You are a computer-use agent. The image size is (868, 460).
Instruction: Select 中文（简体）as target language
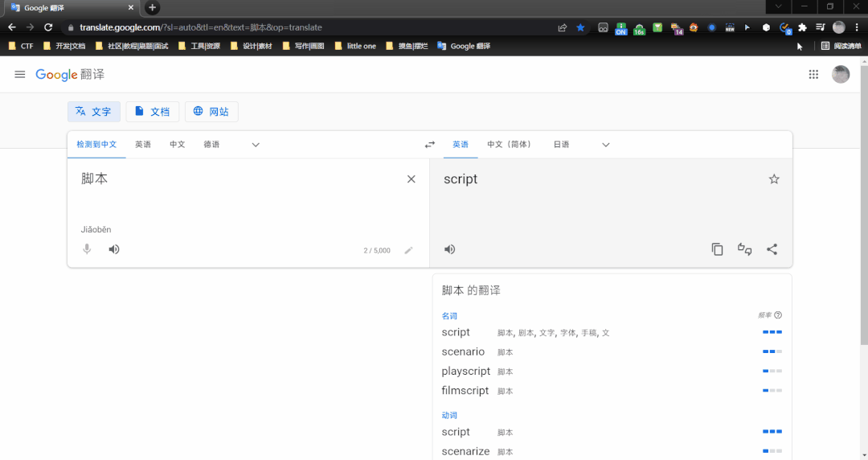[510, 145]
